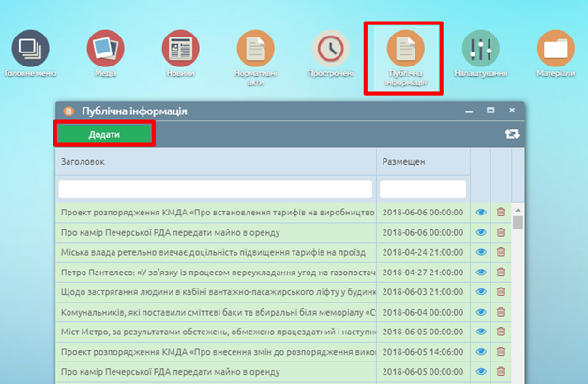Click the green Додати button
The image size is (588, 384).
click(x=104, y=135)
